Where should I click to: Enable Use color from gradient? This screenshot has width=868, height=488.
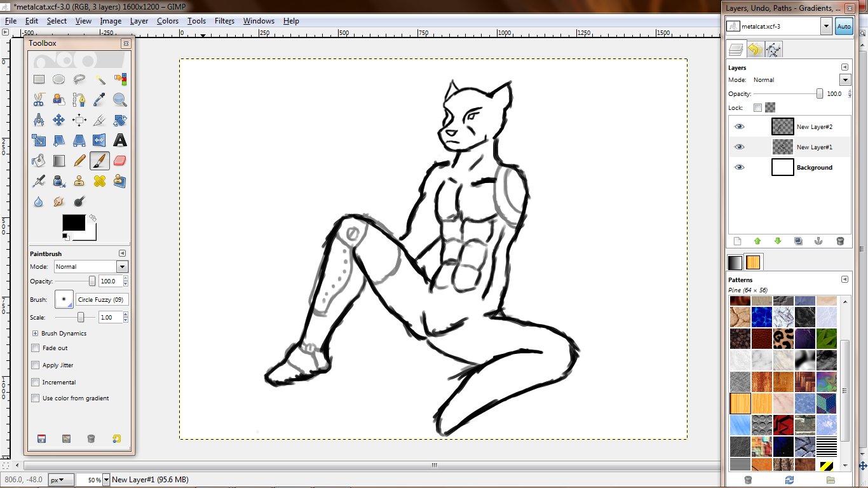pyautogui.click(x=36, y=398)
